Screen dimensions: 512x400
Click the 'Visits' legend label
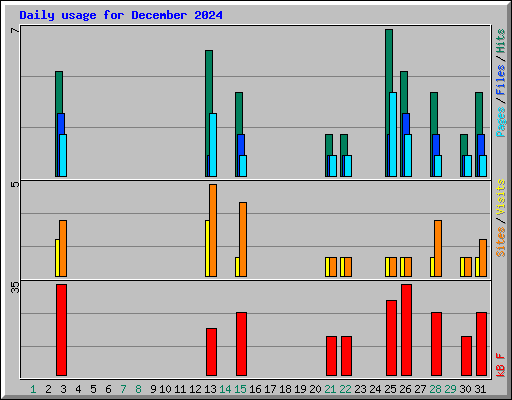[x=500, y=198]
